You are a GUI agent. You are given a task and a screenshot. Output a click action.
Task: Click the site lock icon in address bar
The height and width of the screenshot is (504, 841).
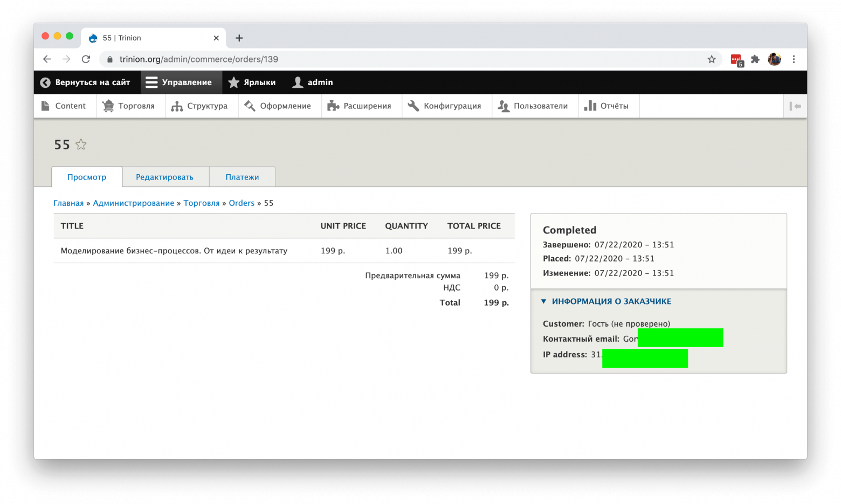coord(109,59)
